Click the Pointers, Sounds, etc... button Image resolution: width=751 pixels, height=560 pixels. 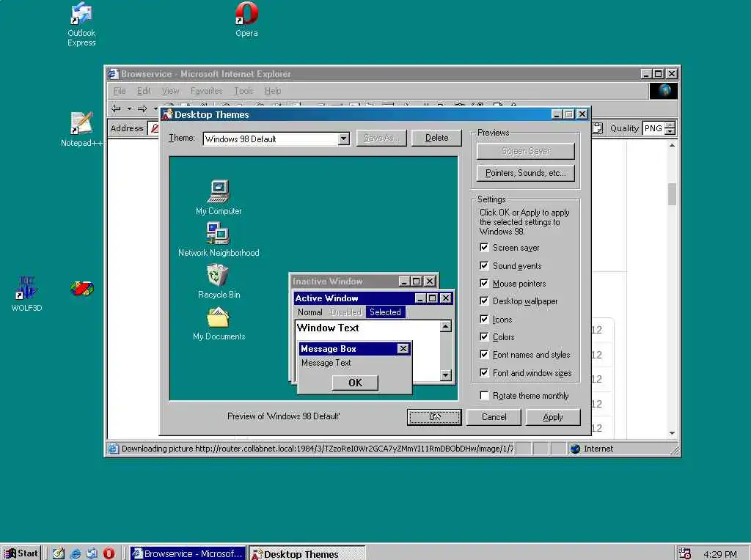[525, 173]
